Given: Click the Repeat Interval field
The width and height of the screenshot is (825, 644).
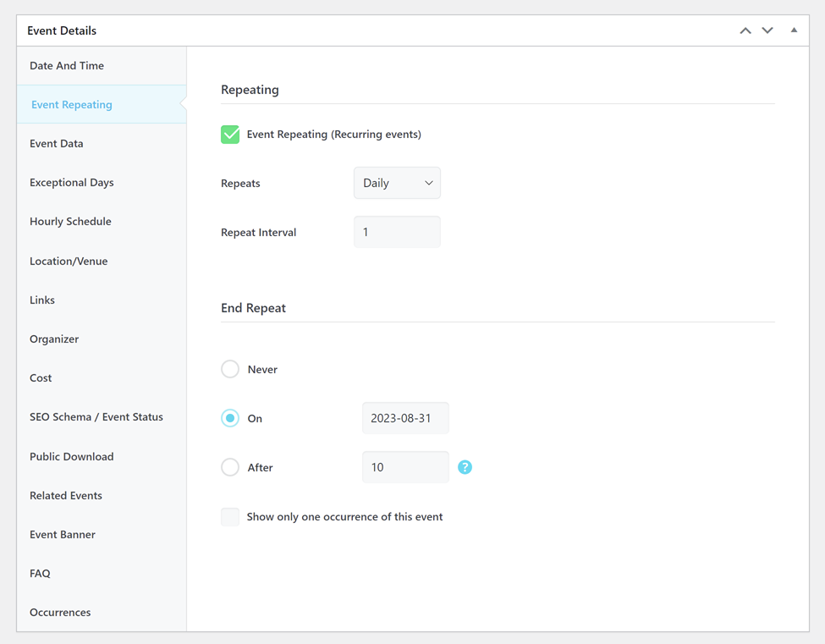Looking at the screenshot, I should (397, 232).
